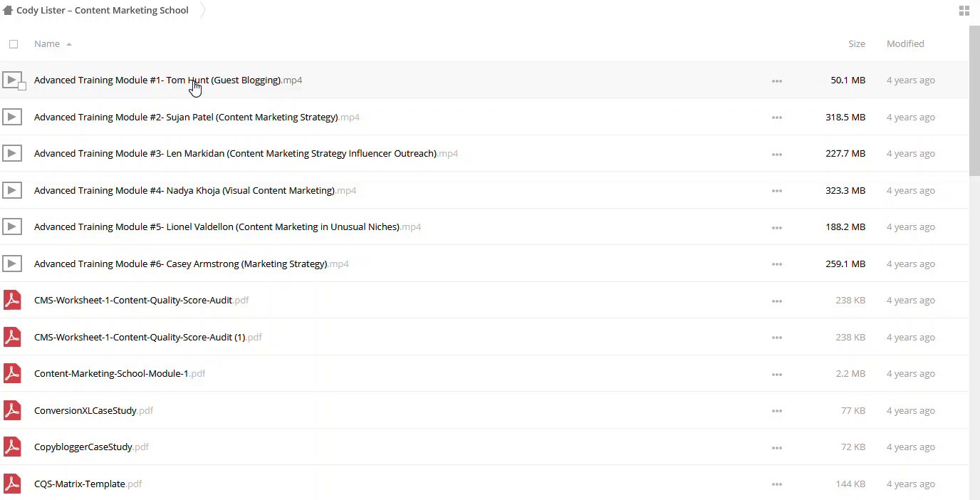Screen dimensions: 980x500
Task: Click video icon for Module #4 Nadya Khoja
Action: [x=12, y=190]
